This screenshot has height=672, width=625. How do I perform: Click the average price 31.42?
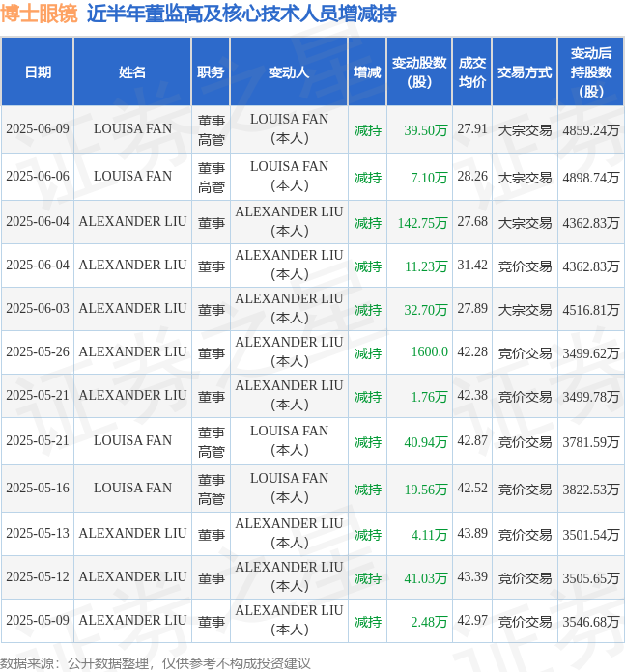[x=472, y=266]
